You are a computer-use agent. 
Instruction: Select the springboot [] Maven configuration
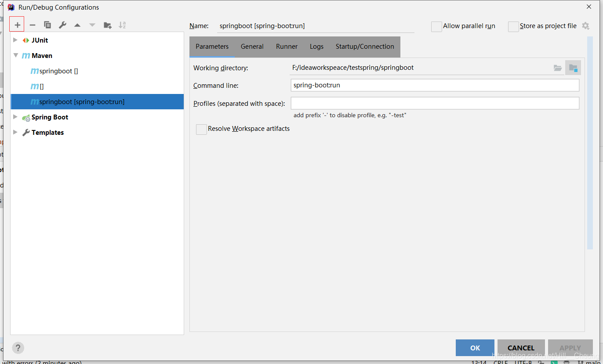pos(97,71)
